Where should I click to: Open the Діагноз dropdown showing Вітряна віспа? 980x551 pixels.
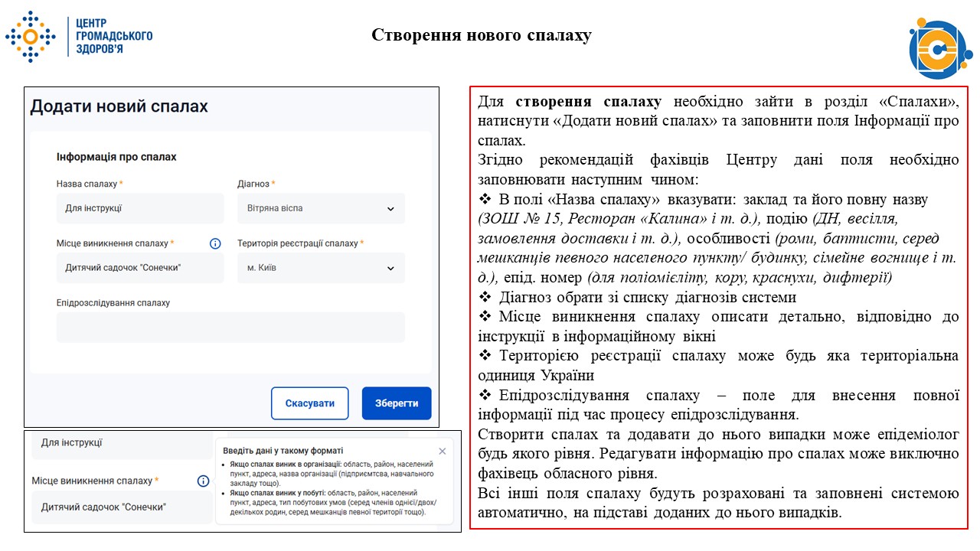(321, 208)
